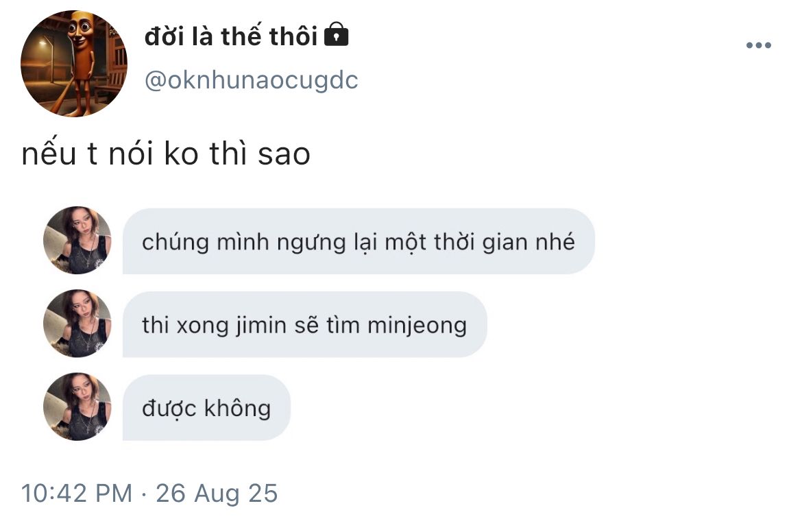Click the tweet text nếu t nói ko thì sao
The image size is (802, 532).
click(x=166, y=154)
